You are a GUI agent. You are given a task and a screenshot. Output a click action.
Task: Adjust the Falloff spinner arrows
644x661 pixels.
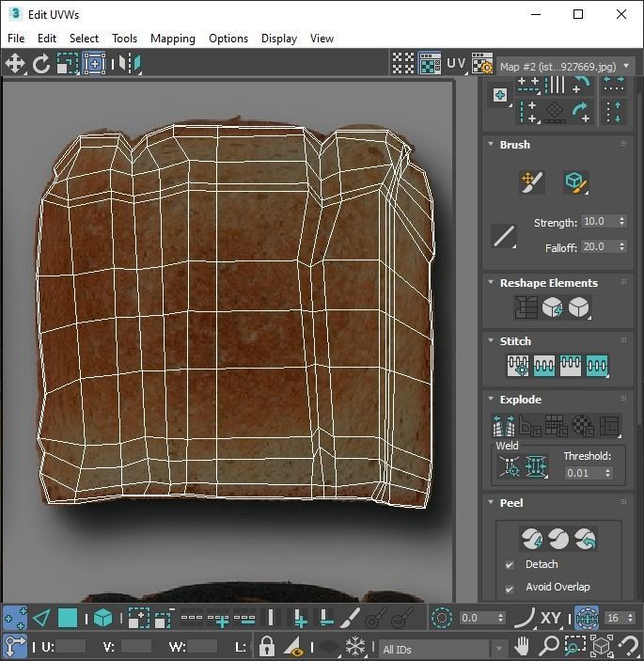click(x=622, y=246)
